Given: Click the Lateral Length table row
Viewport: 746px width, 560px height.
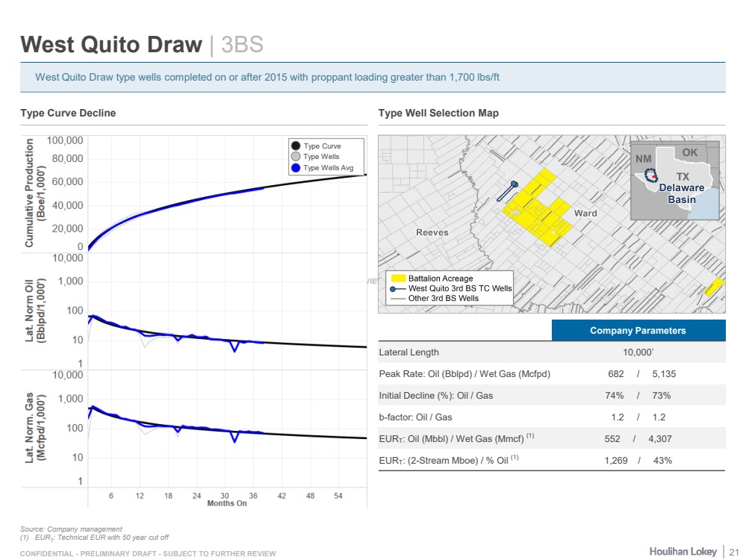Looking at the screenshot, I should (551, 352).
